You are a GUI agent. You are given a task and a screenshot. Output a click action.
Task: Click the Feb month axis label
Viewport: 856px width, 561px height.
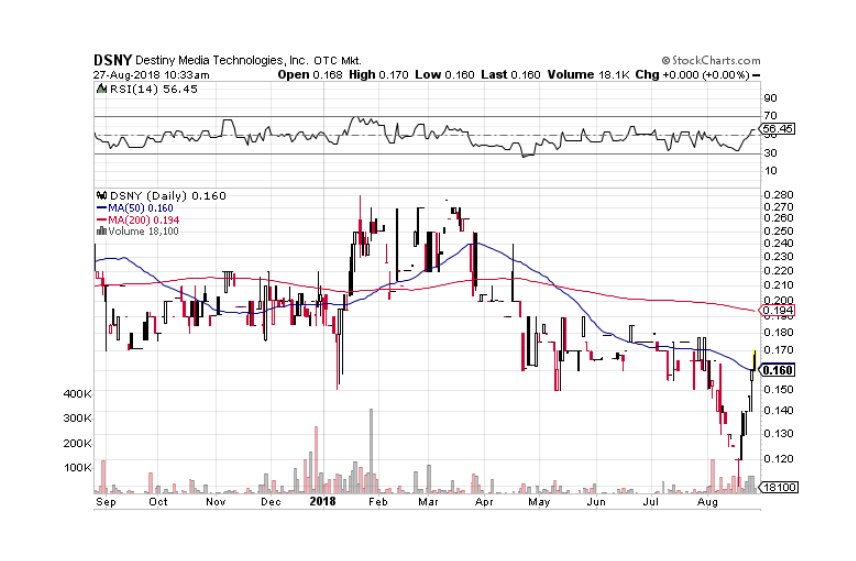(378, 502)
